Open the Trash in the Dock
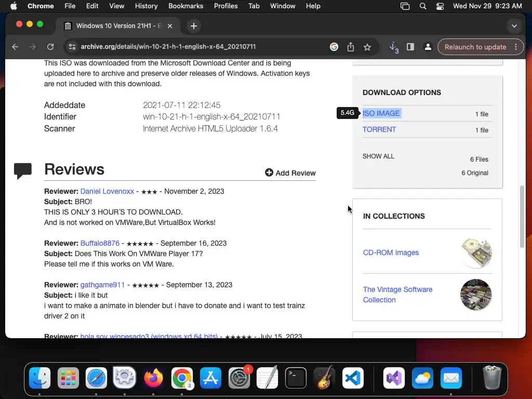Viewport: 532px width, 399px height. tap(492, 377)
